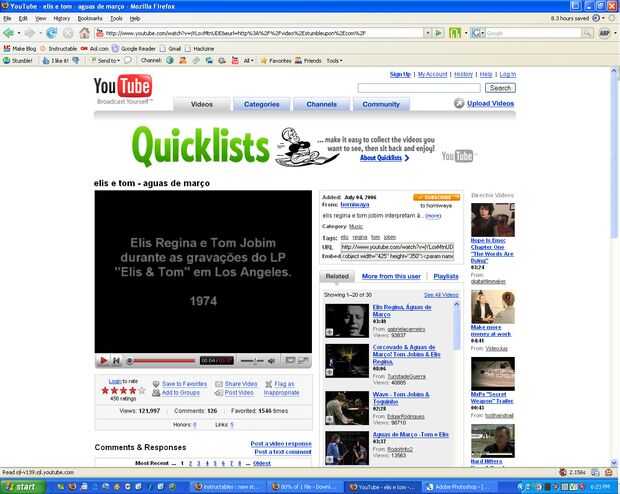The height and width of the screenshot is (494, 620).
Task: Click the Stumble! toolbar button
Action: point(18,61)
